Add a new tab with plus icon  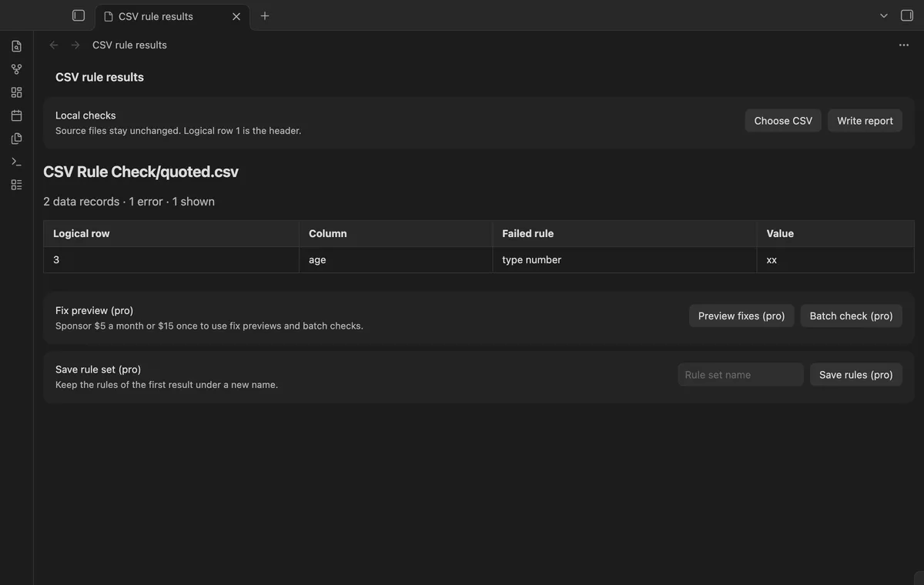coord(265,15)
